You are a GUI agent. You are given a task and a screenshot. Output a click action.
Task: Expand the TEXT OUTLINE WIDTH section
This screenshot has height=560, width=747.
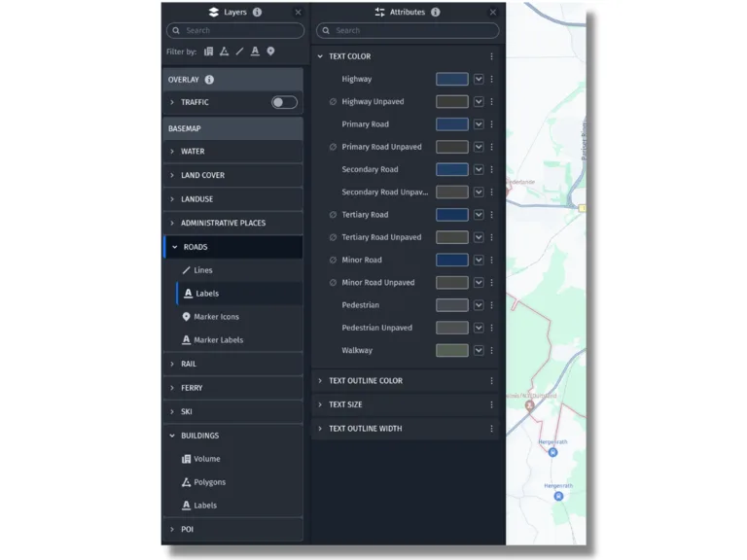[320, 429]
